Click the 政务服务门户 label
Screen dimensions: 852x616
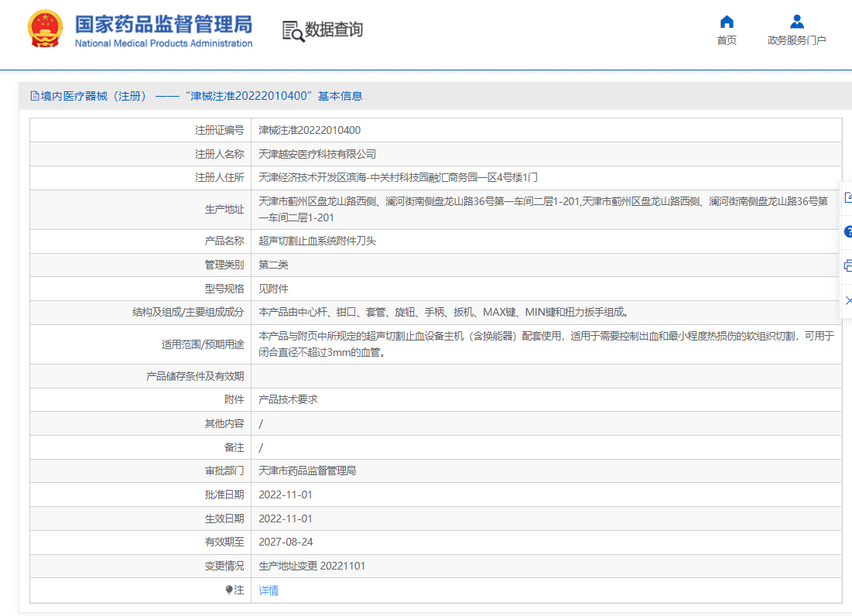[x=796, y=40]
